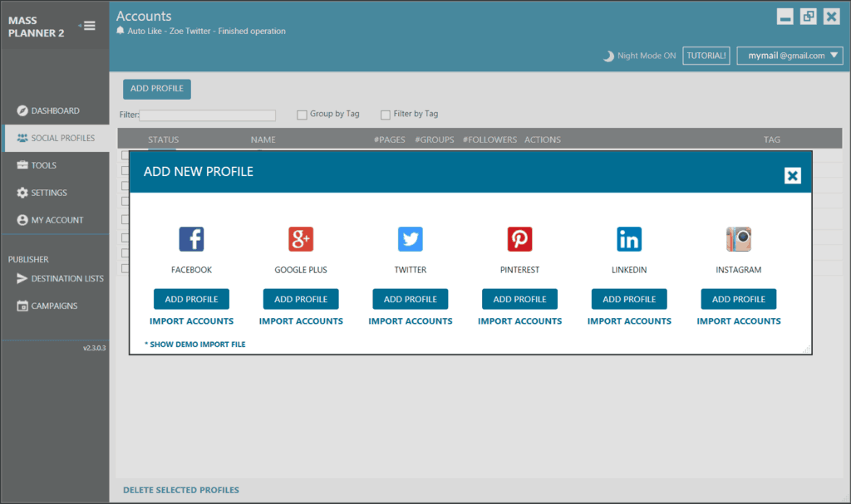Screen dimensions: 851x504
Task: Click the Tag column header
Action: pyautogui.click(x=772, y=139)
